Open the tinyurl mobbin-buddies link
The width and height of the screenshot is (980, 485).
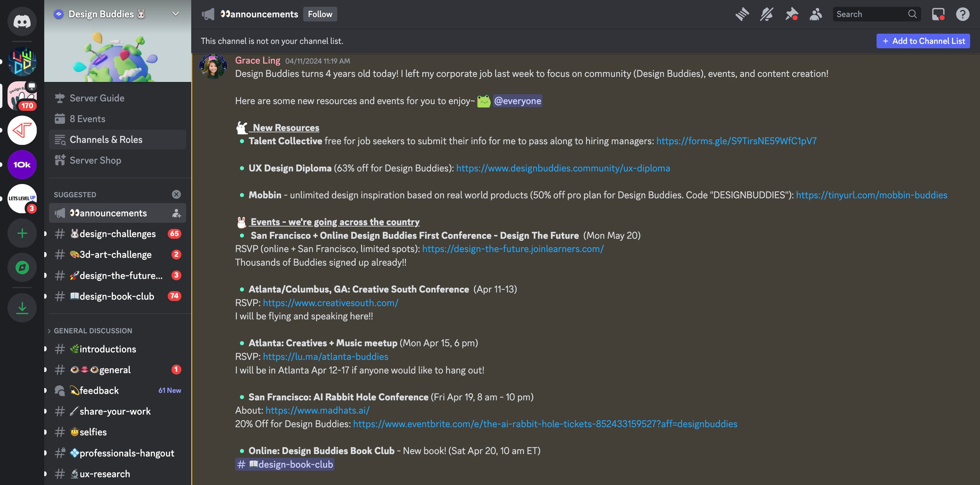point(871,195)
